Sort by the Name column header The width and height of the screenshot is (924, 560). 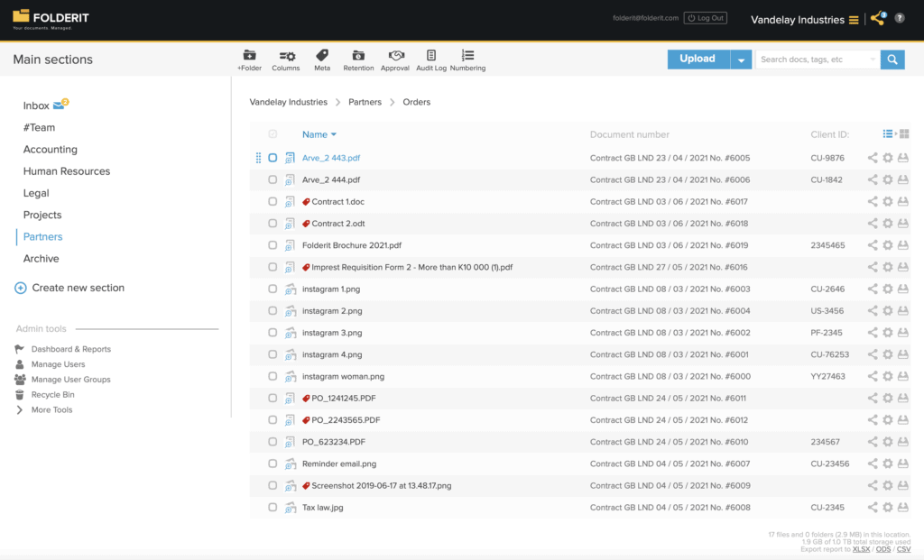(319, 134)
